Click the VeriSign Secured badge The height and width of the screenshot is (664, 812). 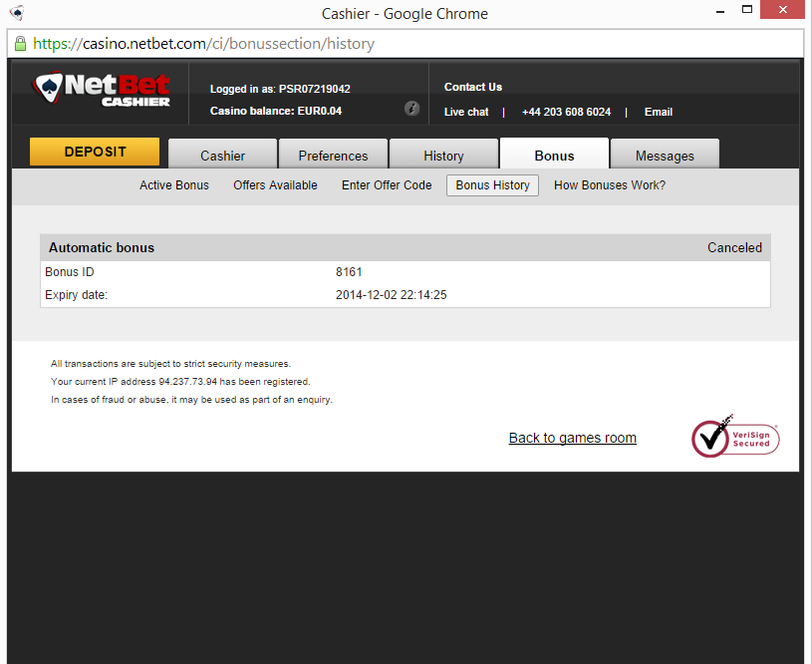(x=735, y=437)
